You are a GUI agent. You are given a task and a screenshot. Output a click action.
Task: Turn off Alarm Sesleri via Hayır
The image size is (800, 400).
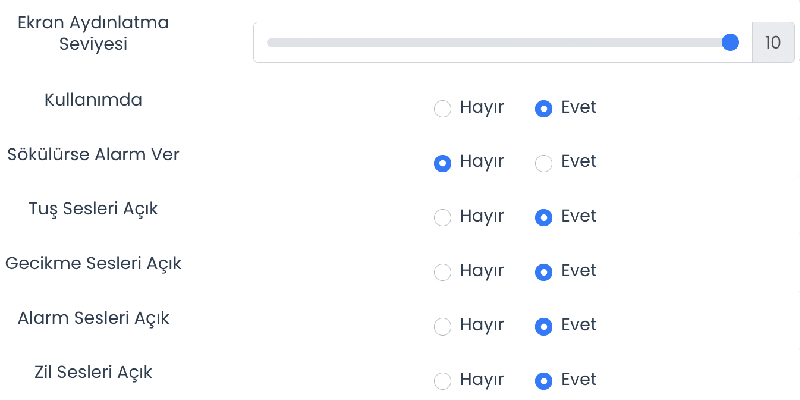pyautogui.click(x=442, y=327)
